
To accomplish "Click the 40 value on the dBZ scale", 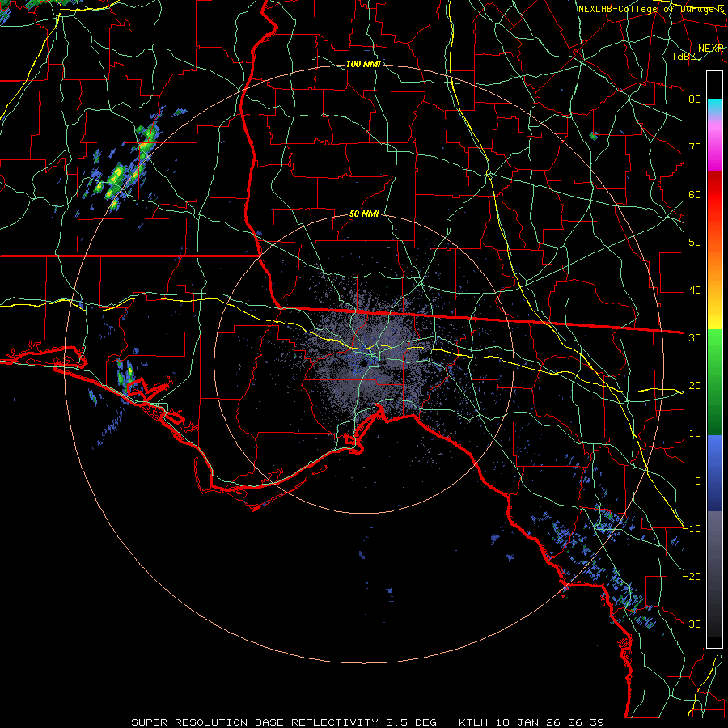I will [x=695, y=290].
